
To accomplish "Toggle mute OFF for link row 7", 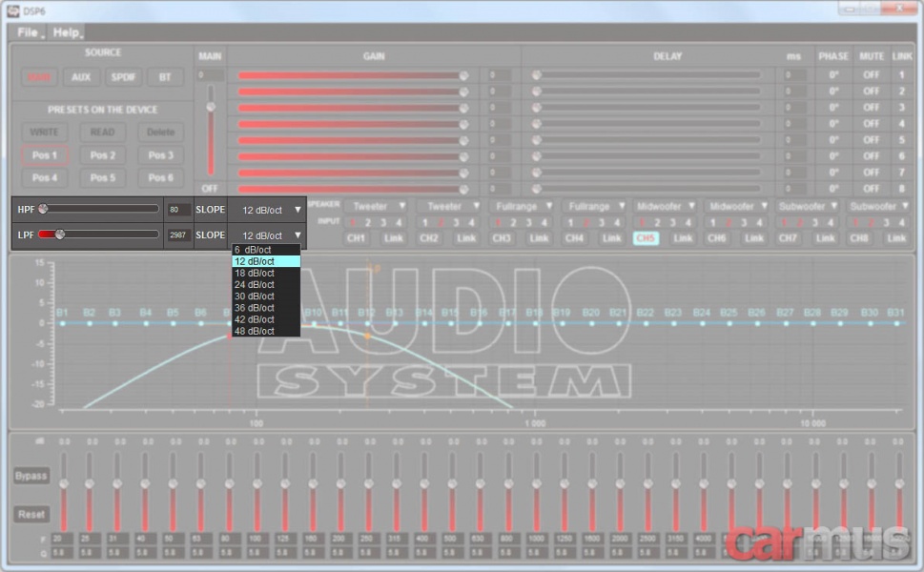I will pos(871,173).
